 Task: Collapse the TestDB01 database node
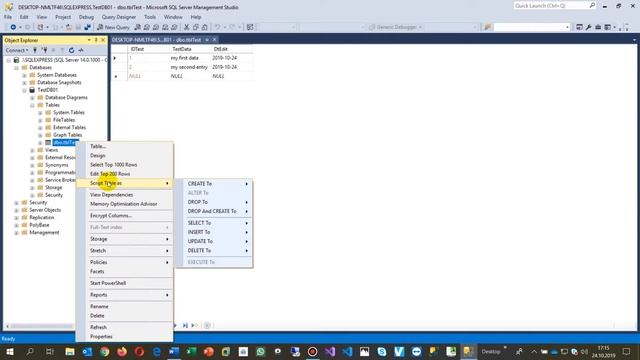(24, 90)
